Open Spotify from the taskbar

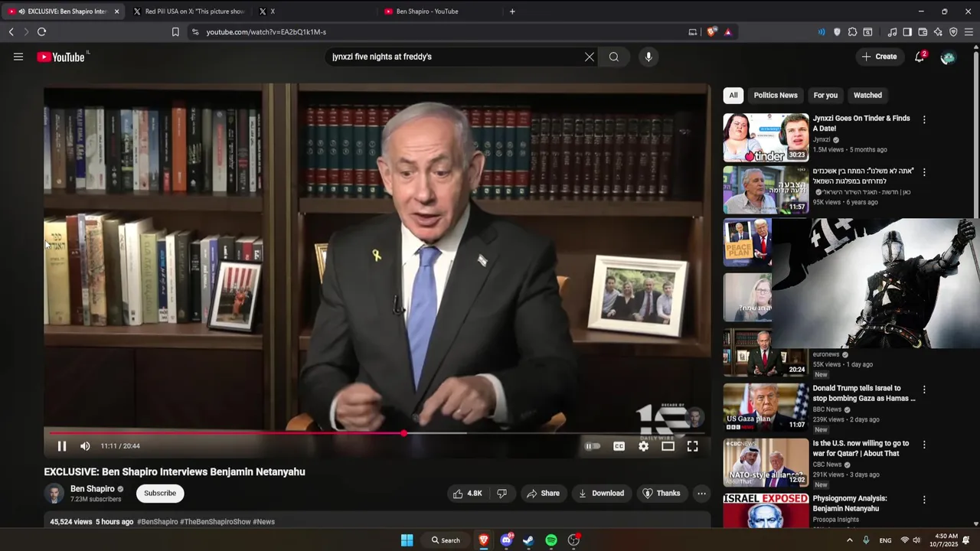click(x=551, y=540)
